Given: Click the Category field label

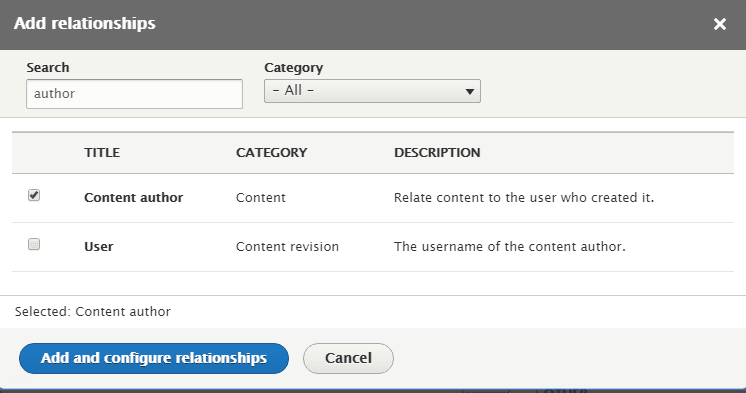Looking at the screenshot, I should 294,68.
